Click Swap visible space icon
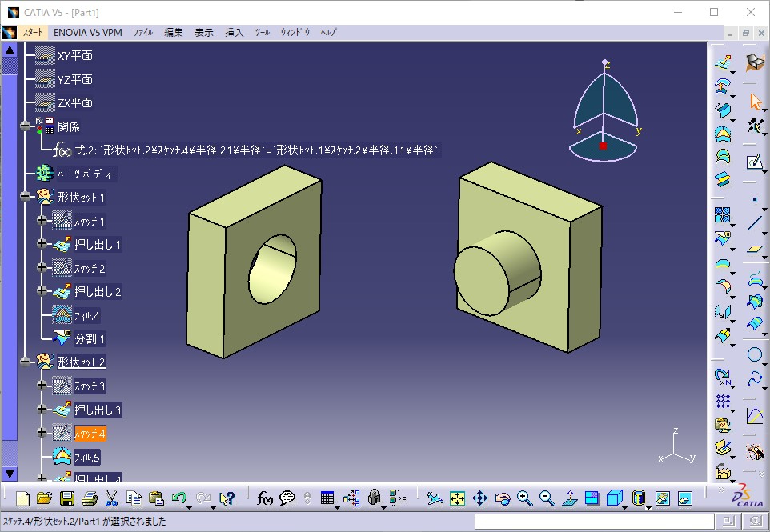 pyautogui.click(x=685, y=498)
